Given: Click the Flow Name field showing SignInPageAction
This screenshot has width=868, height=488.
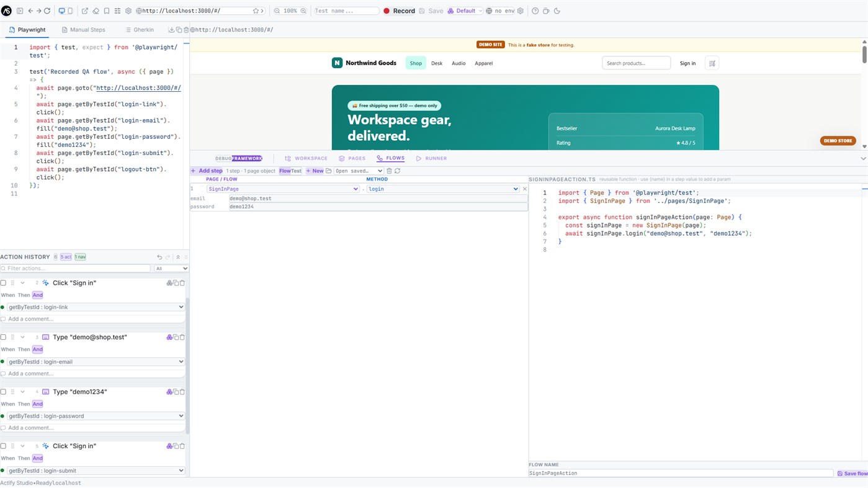Looking at the screenshot, I should pos(681,473).
